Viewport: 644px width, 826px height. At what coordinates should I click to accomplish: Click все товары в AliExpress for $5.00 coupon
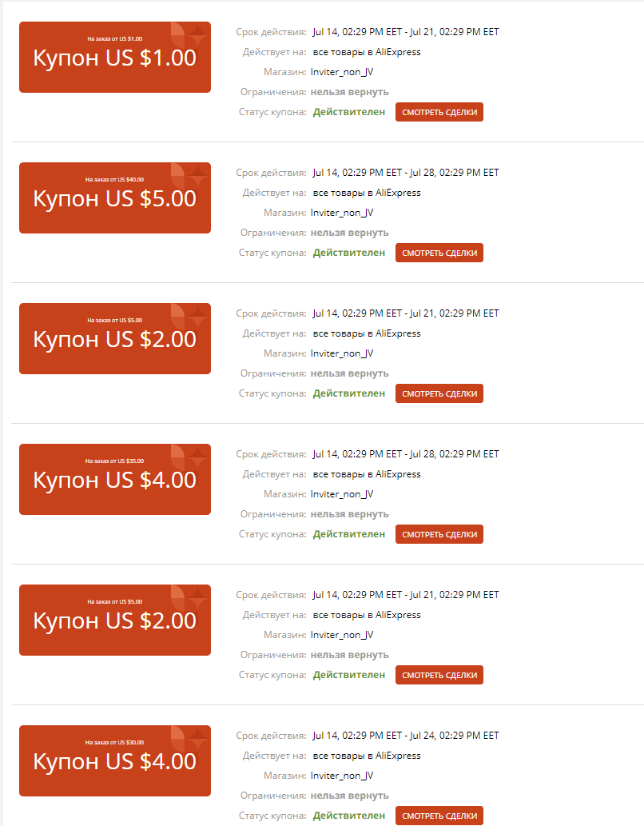367,193
